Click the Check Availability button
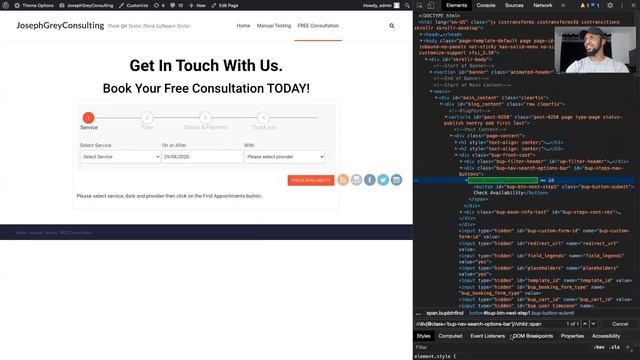The height and width of the screenshot is (360, 640). click(x=311, y=180)
